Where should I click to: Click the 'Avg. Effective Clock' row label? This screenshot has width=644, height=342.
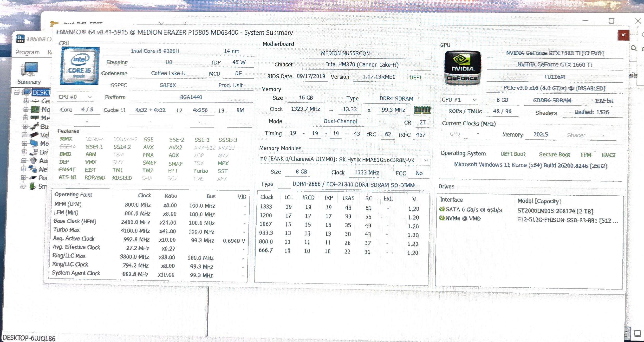coord(76,247)
